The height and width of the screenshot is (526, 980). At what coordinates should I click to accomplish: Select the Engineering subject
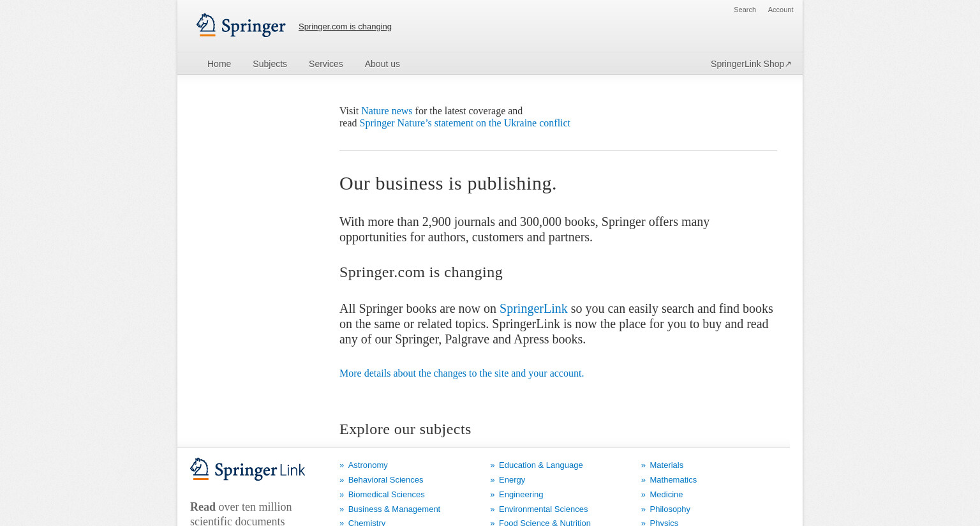(521, 494)
